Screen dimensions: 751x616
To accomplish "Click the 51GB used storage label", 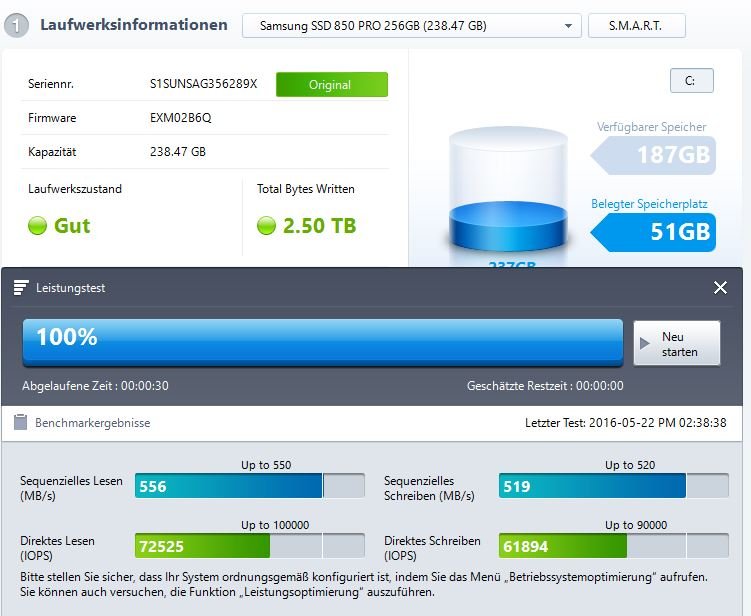I will coord(653,232).
